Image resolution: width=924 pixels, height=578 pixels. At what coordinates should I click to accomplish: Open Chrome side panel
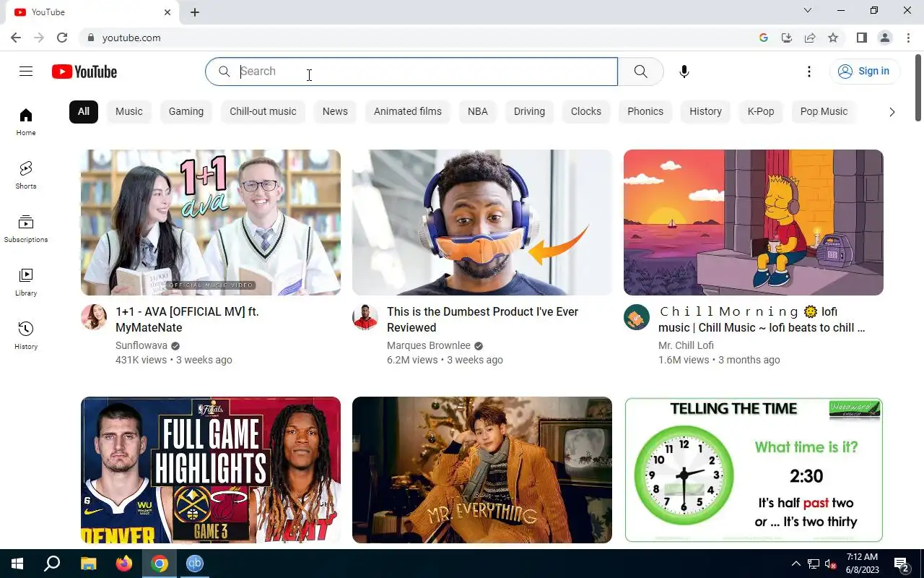tap(861, 38)
